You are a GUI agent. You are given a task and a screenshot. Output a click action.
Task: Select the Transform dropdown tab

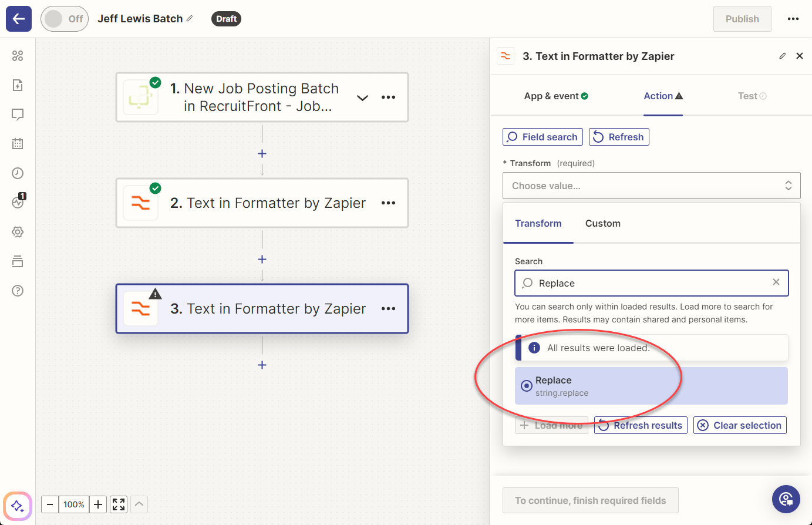538,223
